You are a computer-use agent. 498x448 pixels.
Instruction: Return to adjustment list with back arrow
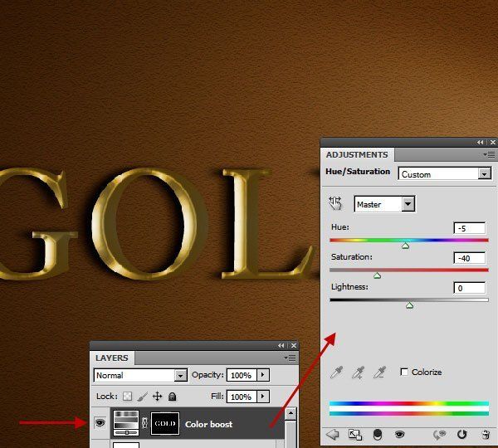(333, 435)
